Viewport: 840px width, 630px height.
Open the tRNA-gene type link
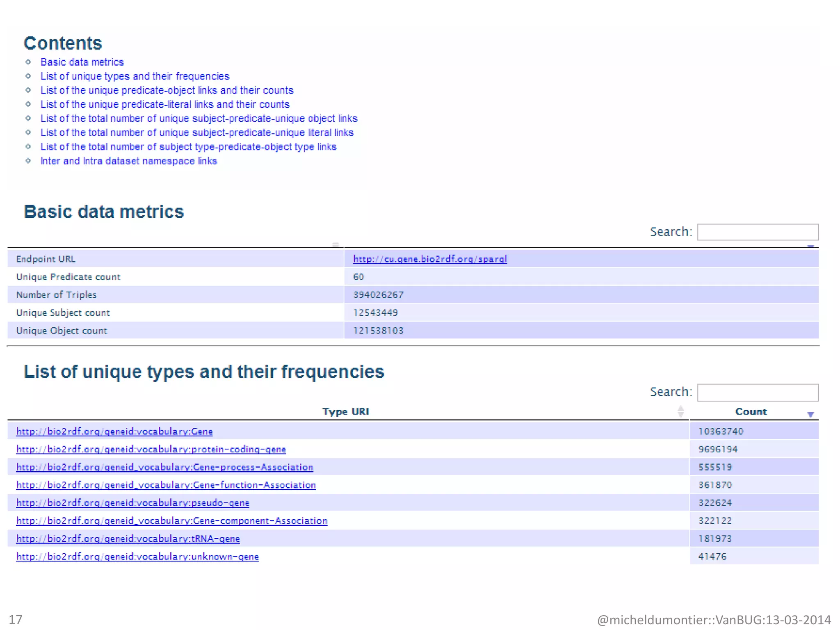(x=128, y=539)
